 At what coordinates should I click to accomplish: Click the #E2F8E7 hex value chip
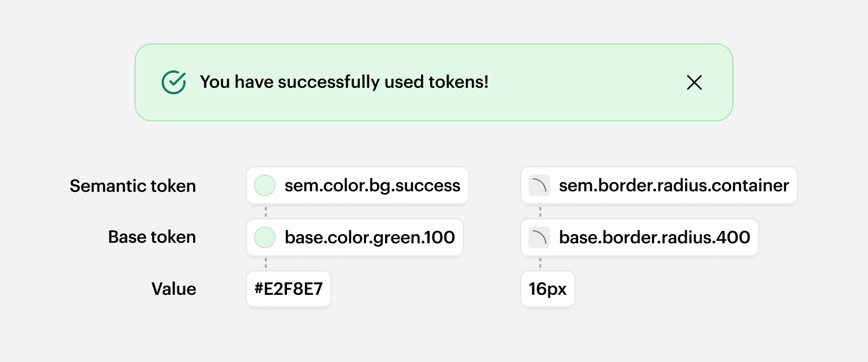pos(289,289)
